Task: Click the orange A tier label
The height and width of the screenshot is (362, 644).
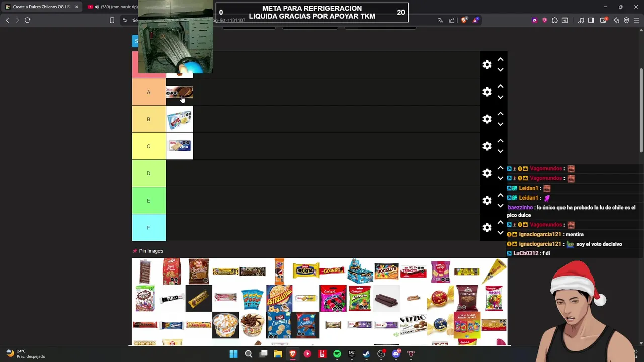Action: click(148, 92)
